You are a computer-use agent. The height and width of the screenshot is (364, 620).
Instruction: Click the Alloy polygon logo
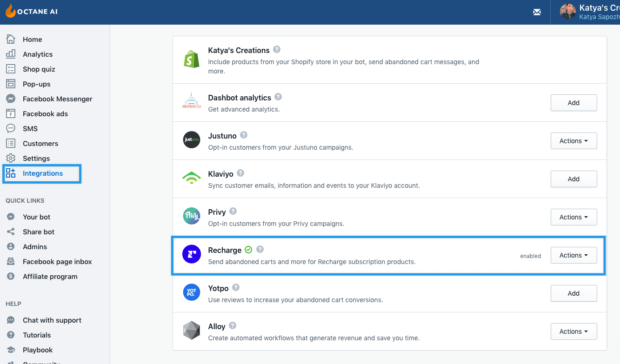coord(192,331)
